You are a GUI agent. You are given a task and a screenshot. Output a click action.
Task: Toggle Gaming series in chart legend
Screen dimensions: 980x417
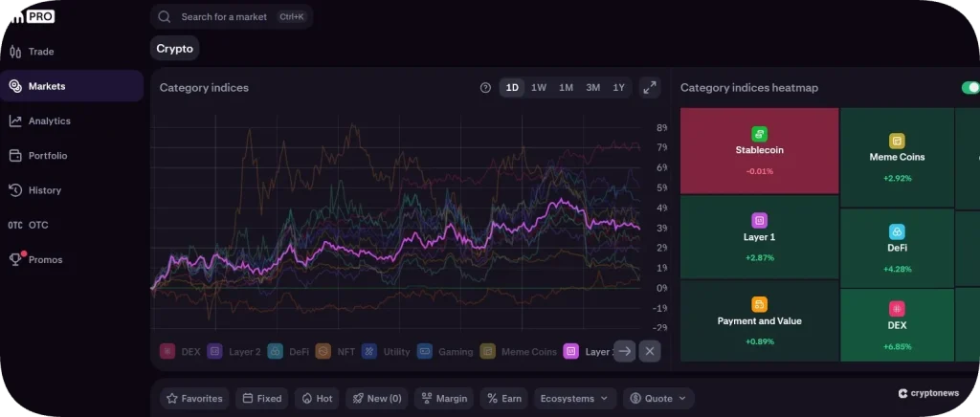[445, 351]
